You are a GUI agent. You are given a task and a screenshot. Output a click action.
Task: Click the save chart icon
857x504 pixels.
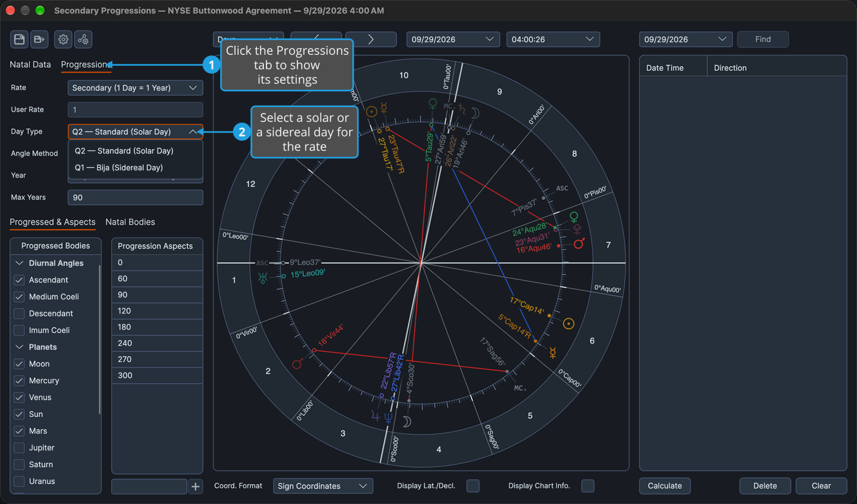pyautogui.click(x=19, y=39)
